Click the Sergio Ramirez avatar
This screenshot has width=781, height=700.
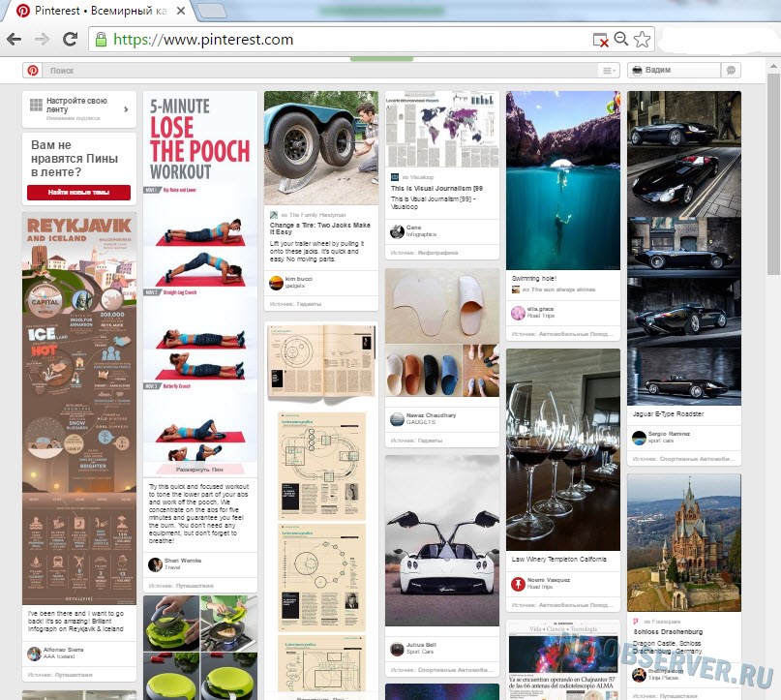(x=639, y=438)
